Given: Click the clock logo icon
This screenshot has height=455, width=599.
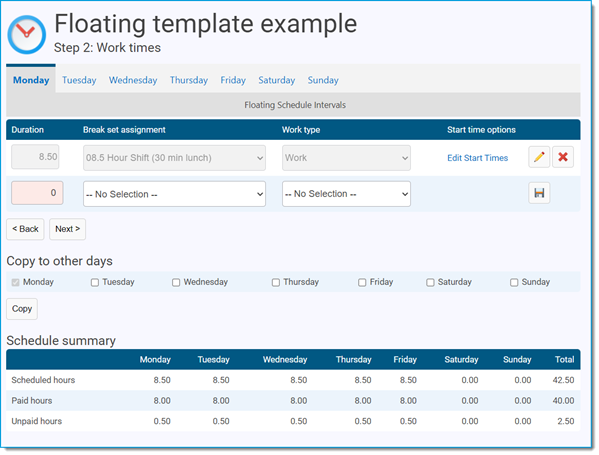Looking at the screenshot, I should pyautogui.click(x=27, y=34).
